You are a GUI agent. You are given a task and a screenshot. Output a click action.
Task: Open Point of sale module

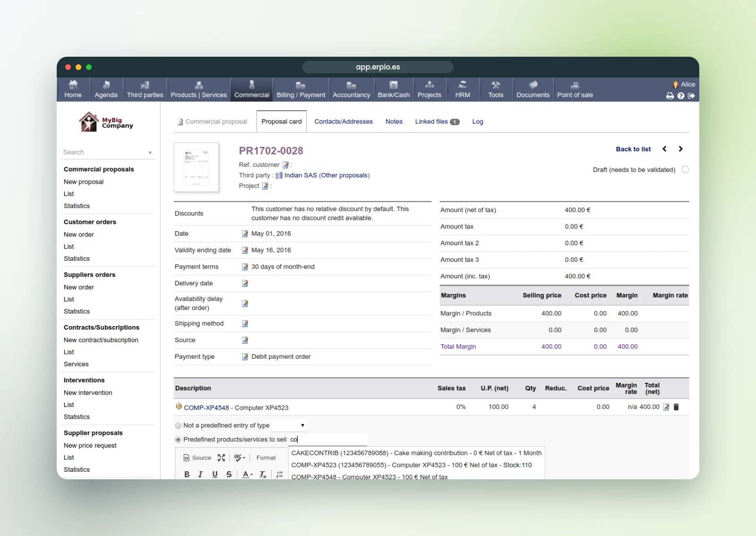click(575, 89)
